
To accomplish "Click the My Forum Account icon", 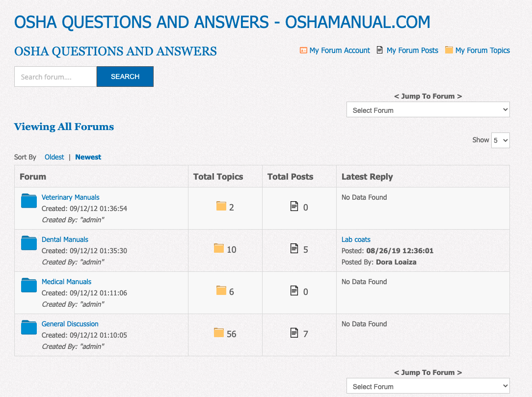I will point(303,50).
